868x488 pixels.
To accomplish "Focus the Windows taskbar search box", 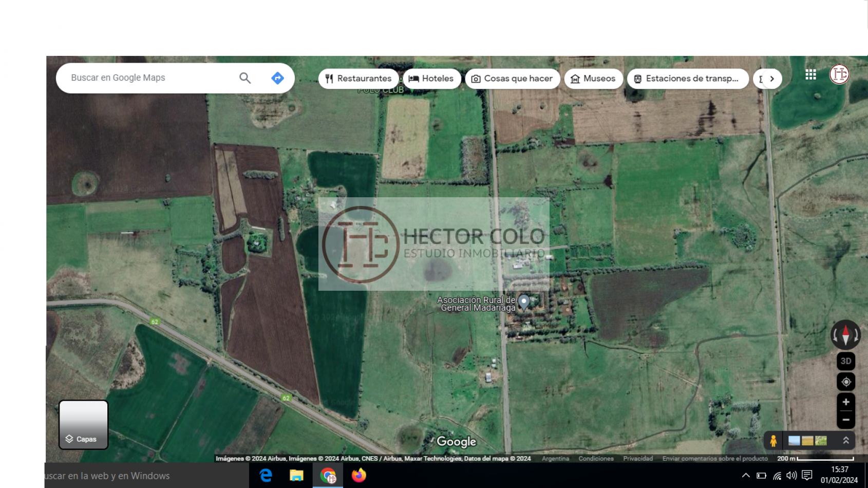I will click(146, 476).
